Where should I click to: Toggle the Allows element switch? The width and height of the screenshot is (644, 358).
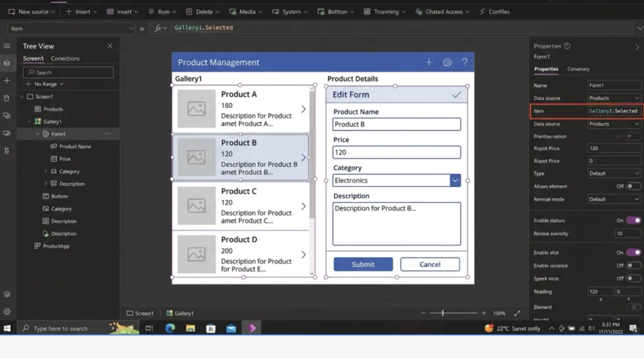point(633,186)
